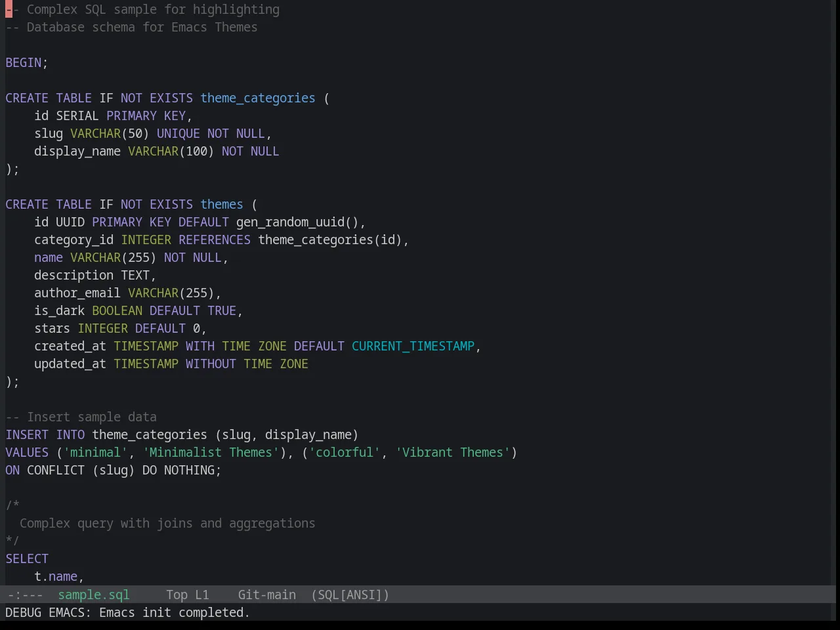Click sample.sql buffer name in mode line

tap(94, 595)
